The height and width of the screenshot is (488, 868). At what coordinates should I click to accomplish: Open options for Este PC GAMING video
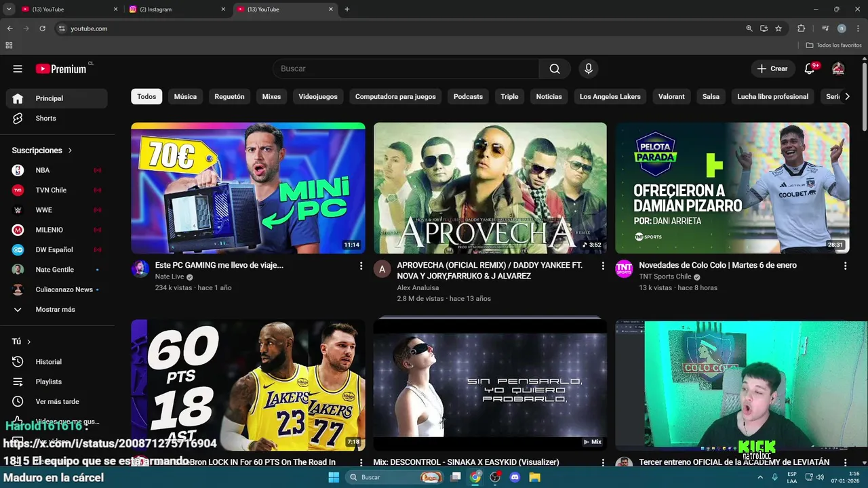(x=361, y=266)
